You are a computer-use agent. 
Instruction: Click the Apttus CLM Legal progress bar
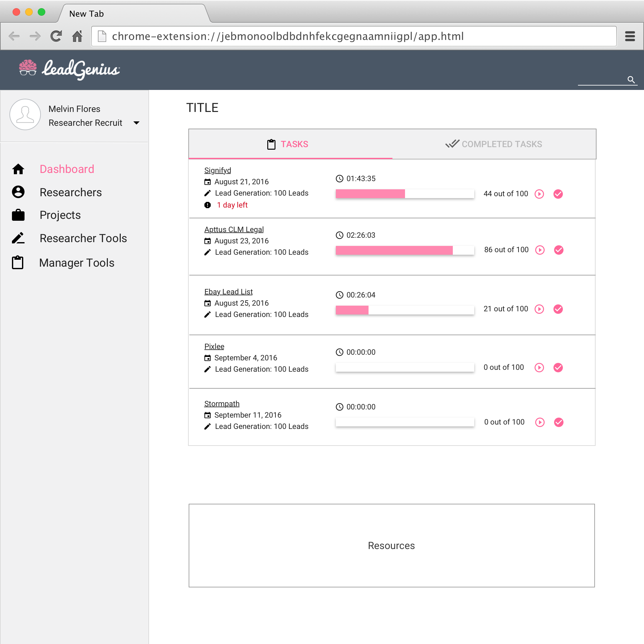[x=405, y=250]
